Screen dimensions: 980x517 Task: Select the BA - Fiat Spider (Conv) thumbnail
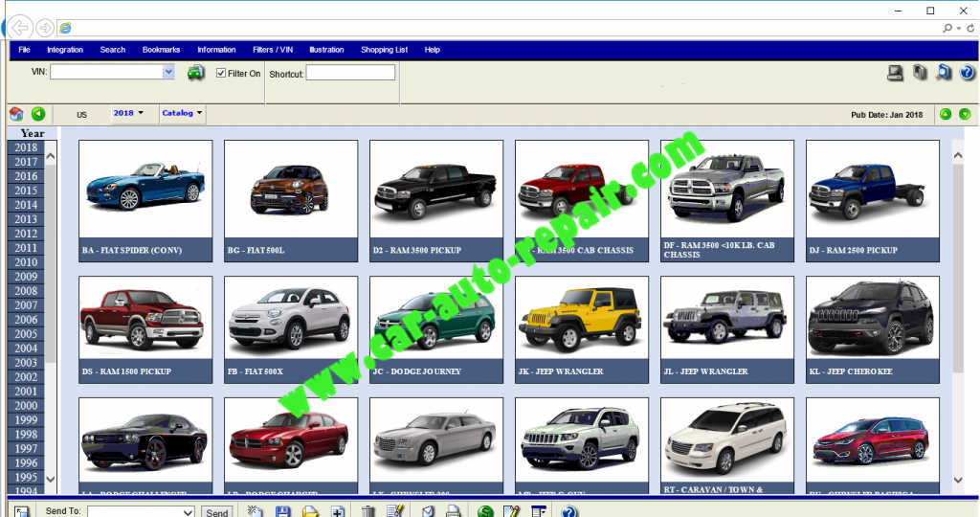[x=145, y=201]
